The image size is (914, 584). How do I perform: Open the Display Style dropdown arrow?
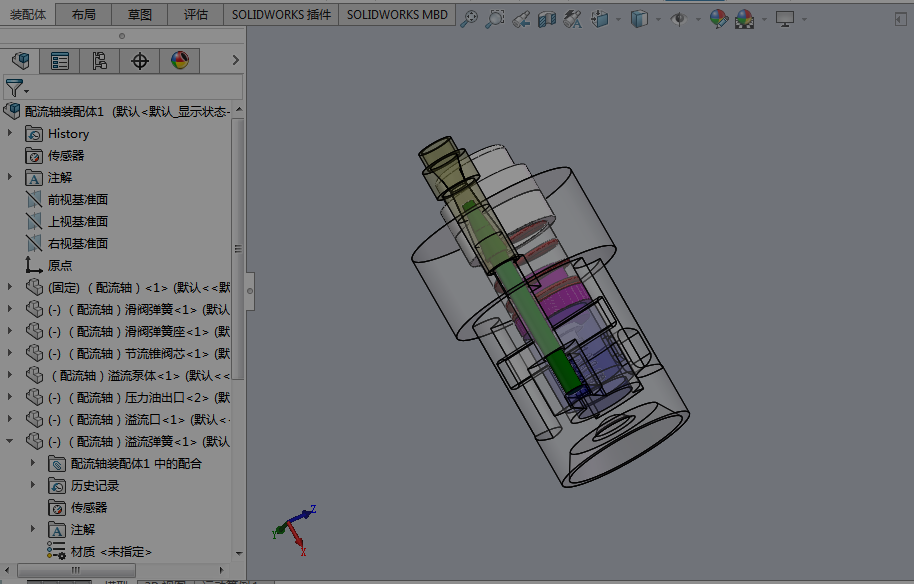click(658, 20)
